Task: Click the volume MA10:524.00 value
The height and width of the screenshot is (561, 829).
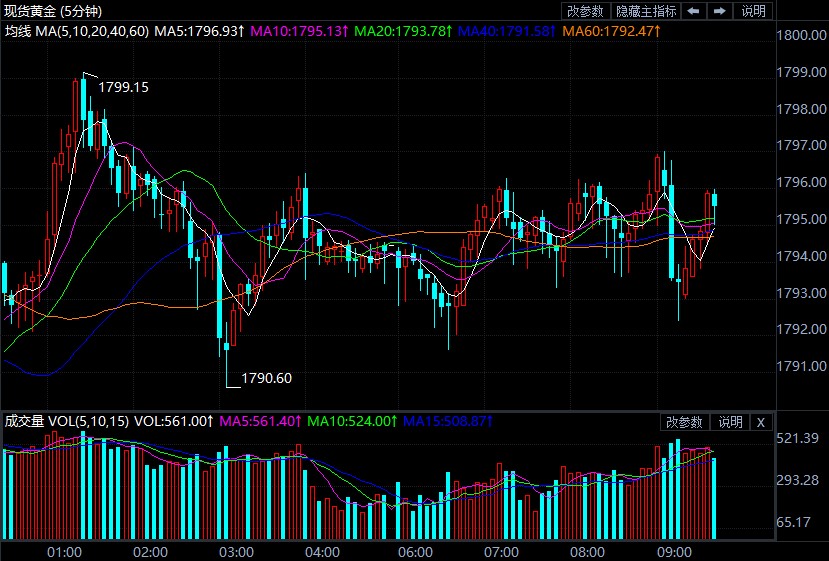Action: coord(352,421)
